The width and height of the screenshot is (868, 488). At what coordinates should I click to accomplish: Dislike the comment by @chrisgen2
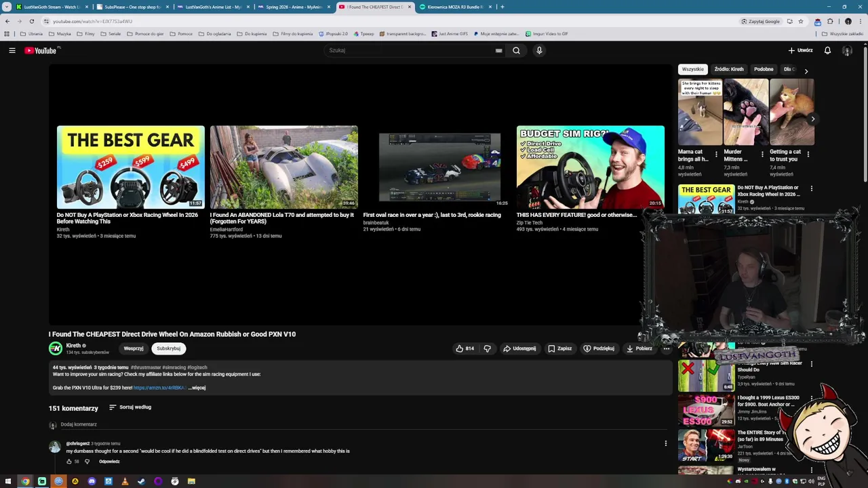pyautogui.click(x=87, y=462)
